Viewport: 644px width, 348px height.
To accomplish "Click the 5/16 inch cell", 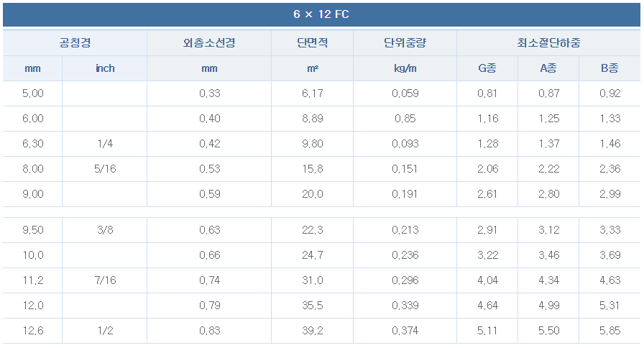I will [105, 169].
